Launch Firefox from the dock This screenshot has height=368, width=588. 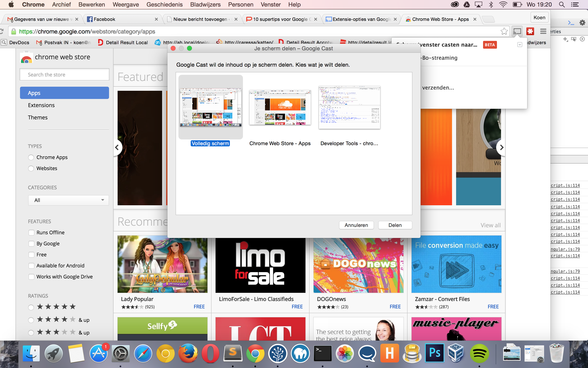188,353
